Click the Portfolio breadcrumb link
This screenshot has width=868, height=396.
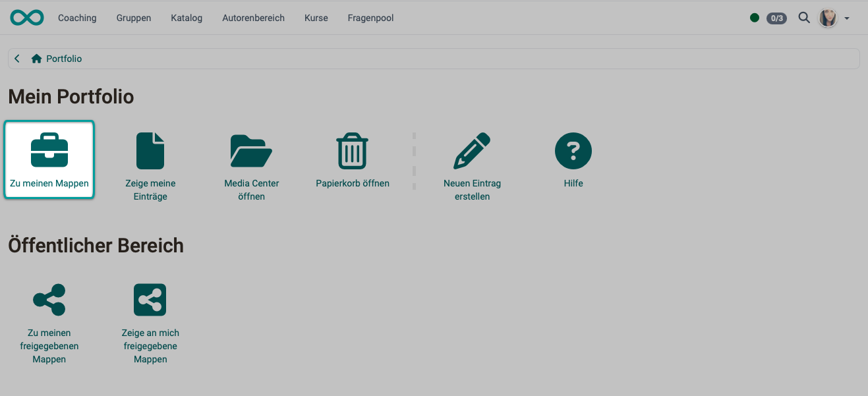click(x=64, y=59)
